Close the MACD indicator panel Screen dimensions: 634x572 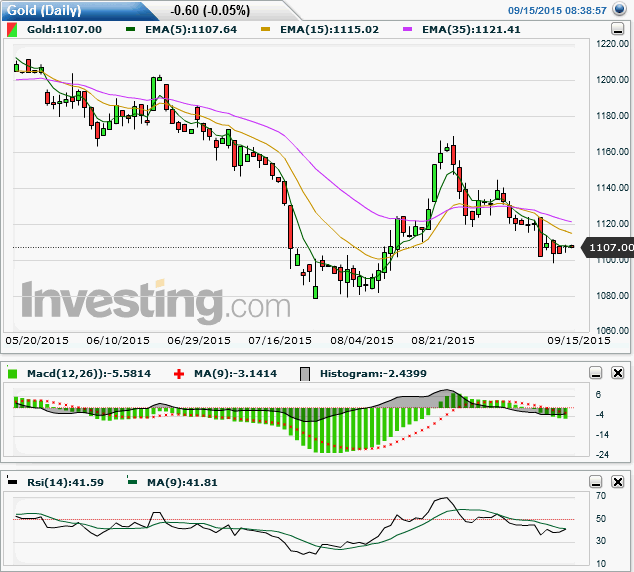(618, 373)
